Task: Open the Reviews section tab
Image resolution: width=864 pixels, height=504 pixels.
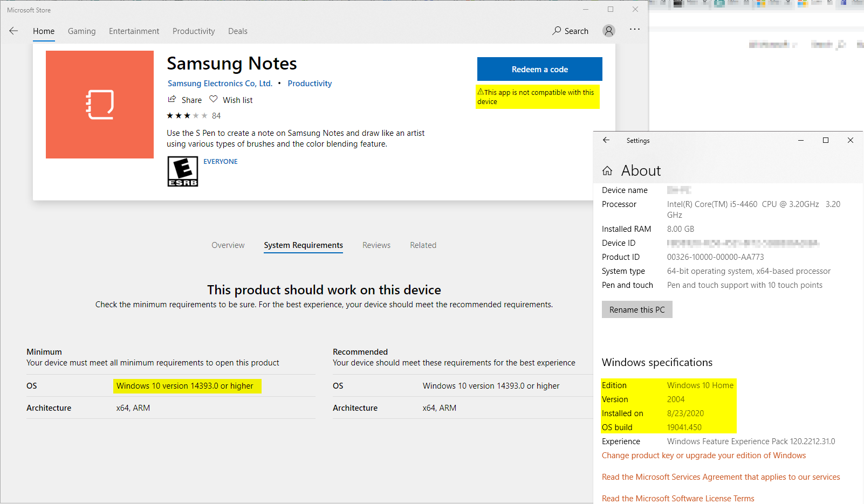Action: pyautogui.click(x=376, y=245)
